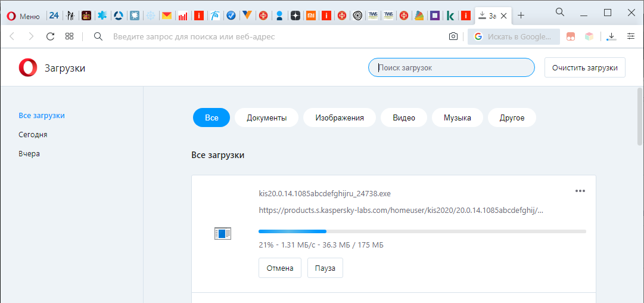Click the '21% - 1.31 МБ/с' status text
The image size is (644, 303).
tap(321, 246)
